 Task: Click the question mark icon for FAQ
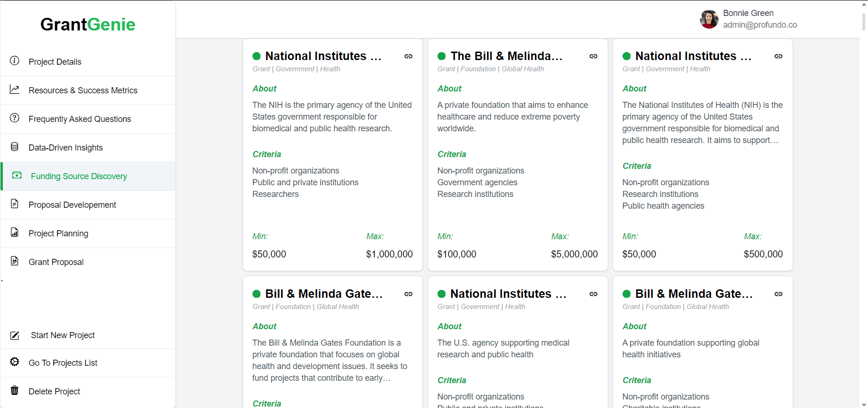(15, 118)
